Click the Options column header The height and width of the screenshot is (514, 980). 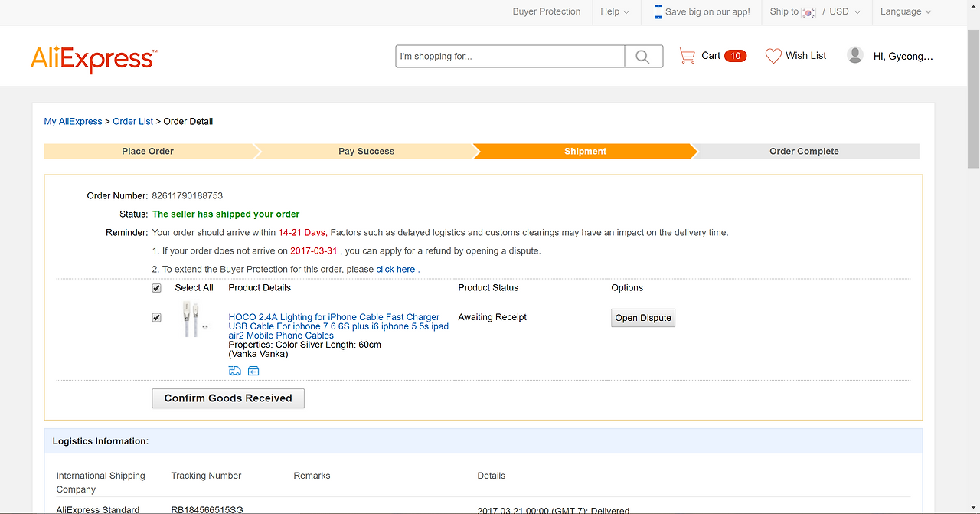tap(627, 288)
